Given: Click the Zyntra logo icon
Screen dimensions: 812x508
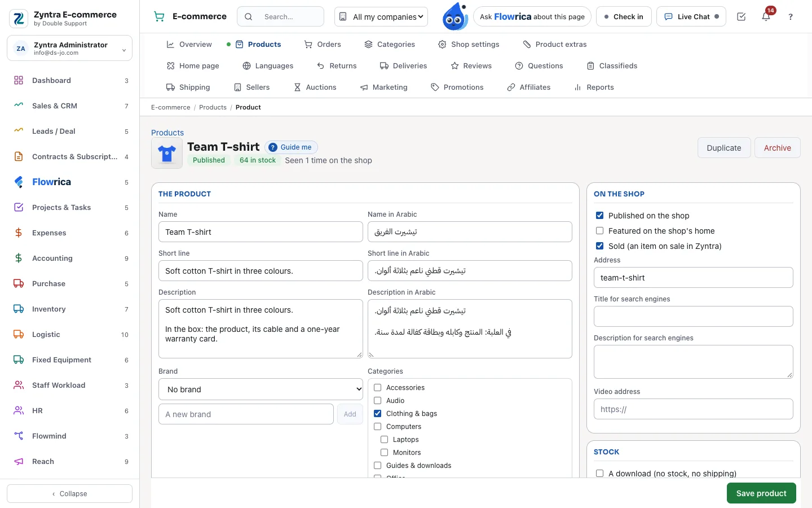Looking at the screenshot, I should pos(19,19).
